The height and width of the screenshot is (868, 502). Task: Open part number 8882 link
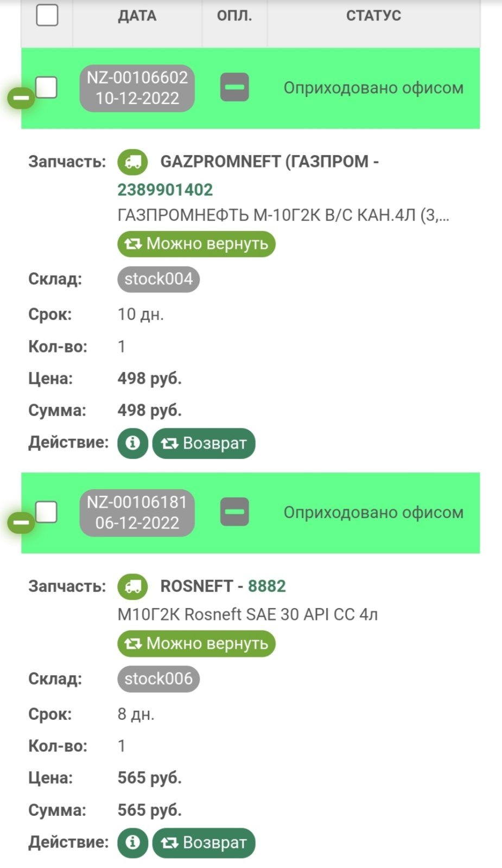(266, 586)
